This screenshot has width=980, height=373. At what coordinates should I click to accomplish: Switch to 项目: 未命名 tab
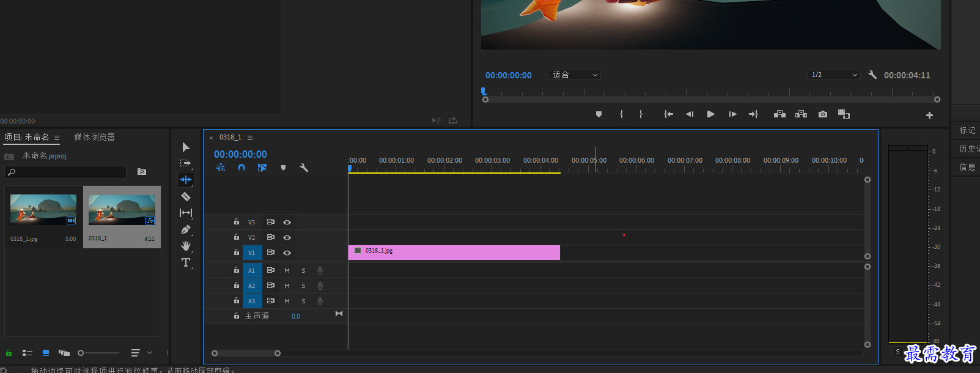(27, 137)
